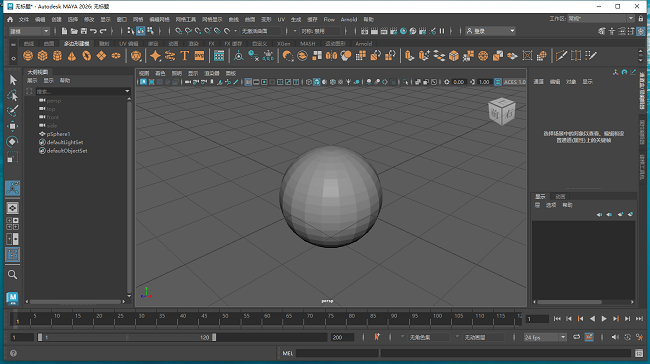Click the Save scene icon
This screenshot has height=364, width=650.
tap(84, 31)
